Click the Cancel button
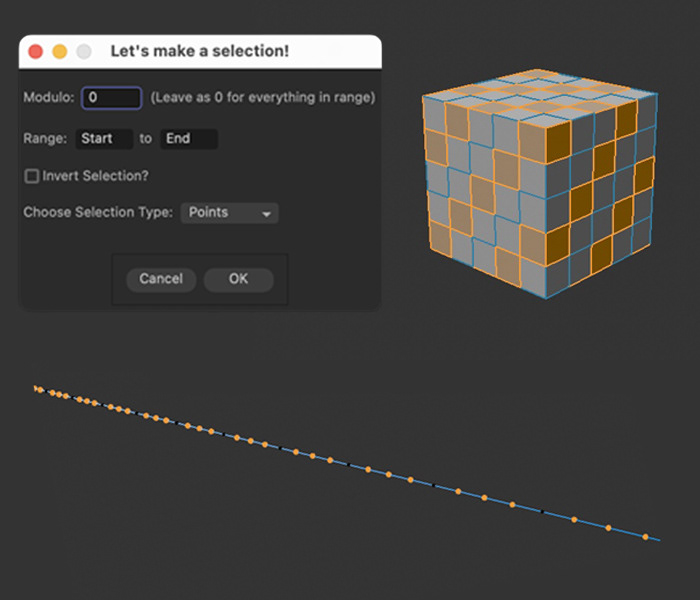 tap(161, 279)
